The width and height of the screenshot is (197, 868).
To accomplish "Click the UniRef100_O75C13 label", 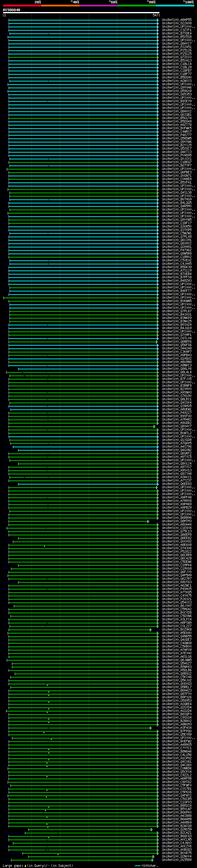I will [x=177, y=531].
